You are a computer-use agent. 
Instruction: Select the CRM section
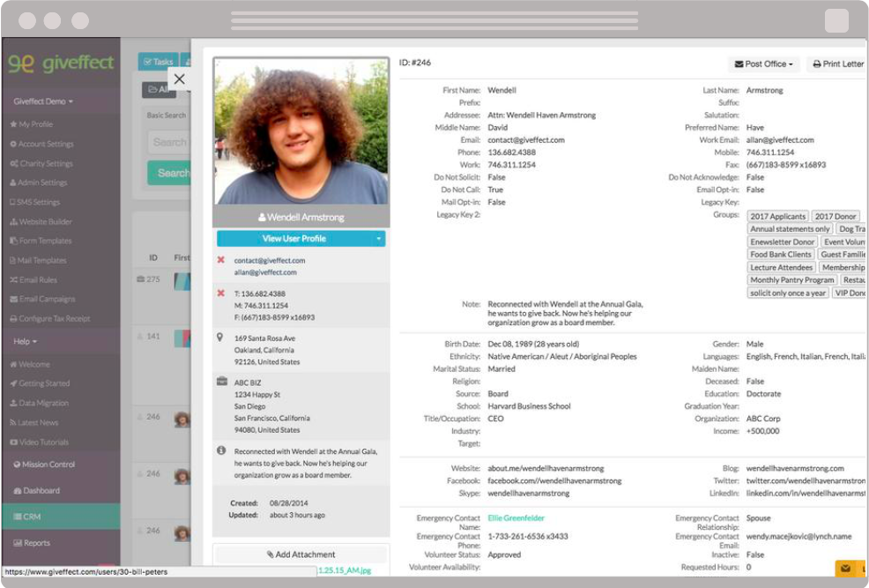pos(61,517)
